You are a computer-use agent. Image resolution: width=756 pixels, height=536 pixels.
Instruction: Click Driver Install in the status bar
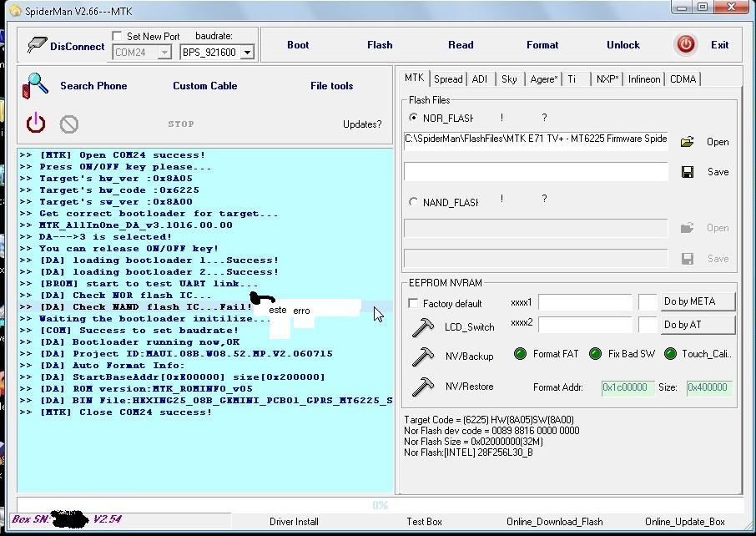[x=294, y=522]
